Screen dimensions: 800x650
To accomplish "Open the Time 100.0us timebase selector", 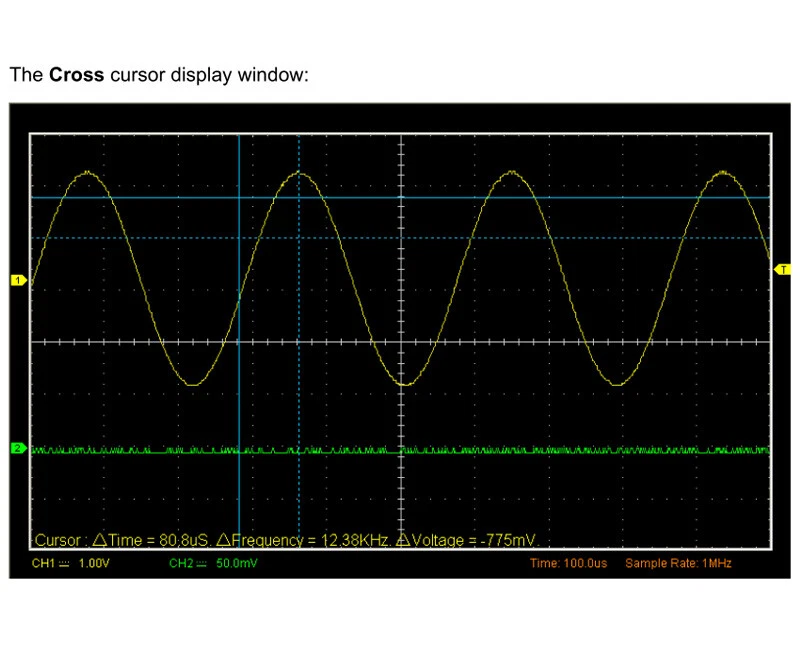I will click(570, 563).
